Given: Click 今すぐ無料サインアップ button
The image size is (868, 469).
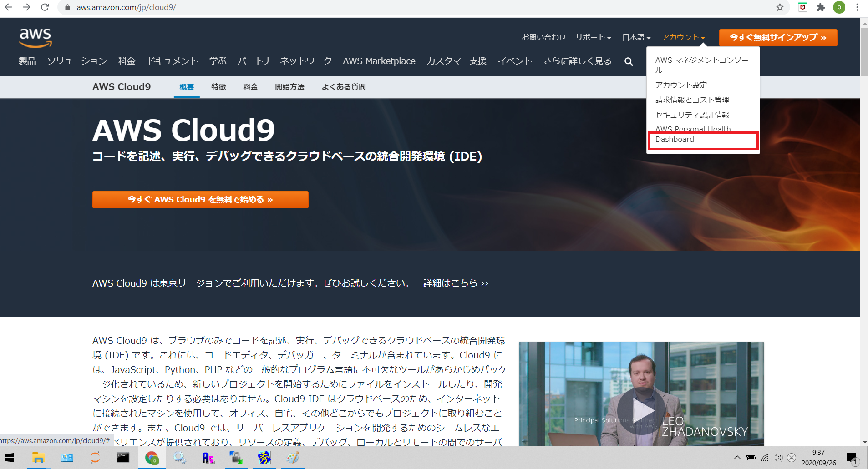Looking at the screenshot, I should click(778, 37).
